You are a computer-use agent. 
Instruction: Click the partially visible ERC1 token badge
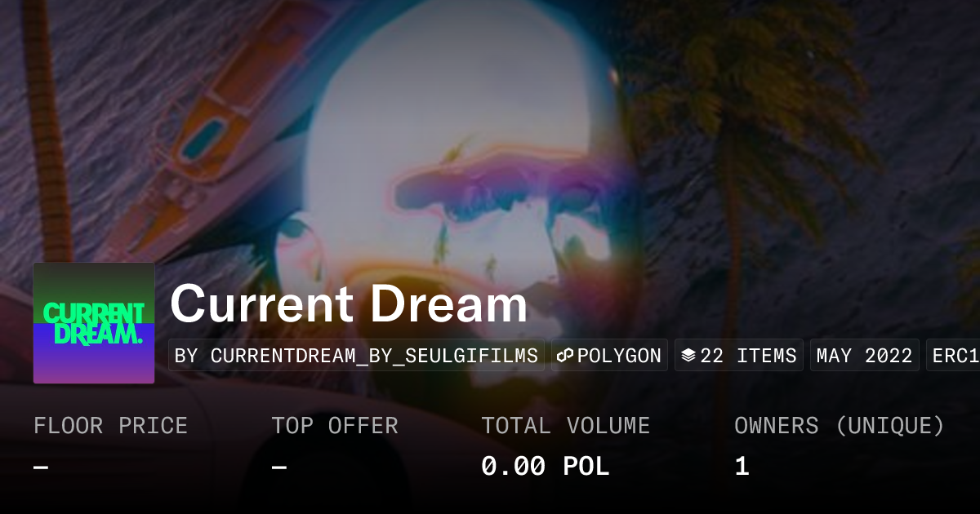click(x=953, y=356)
